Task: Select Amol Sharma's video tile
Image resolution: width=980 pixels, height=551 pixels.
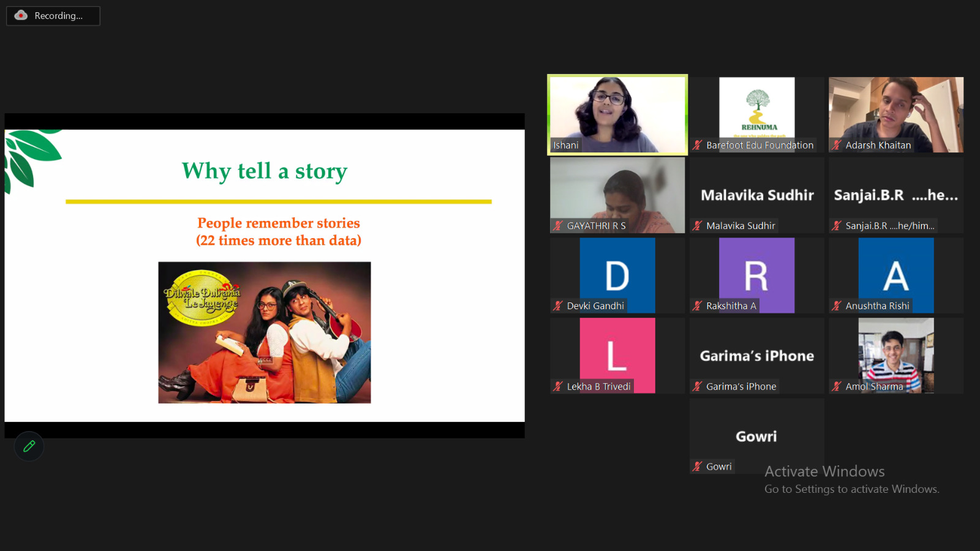Action: [896, 355]
